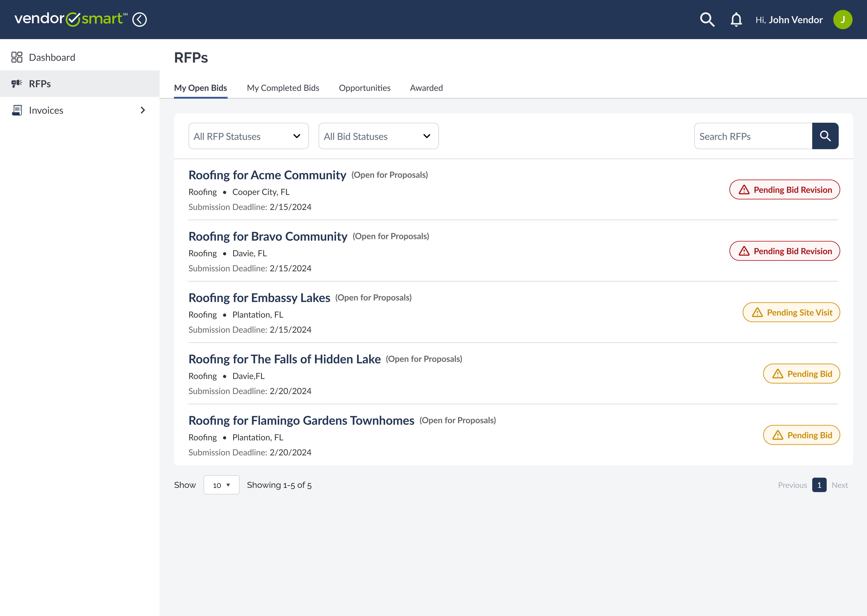
Task: Click the Invoices document icon
Action: pyautogui.click(x=17, y=110)
